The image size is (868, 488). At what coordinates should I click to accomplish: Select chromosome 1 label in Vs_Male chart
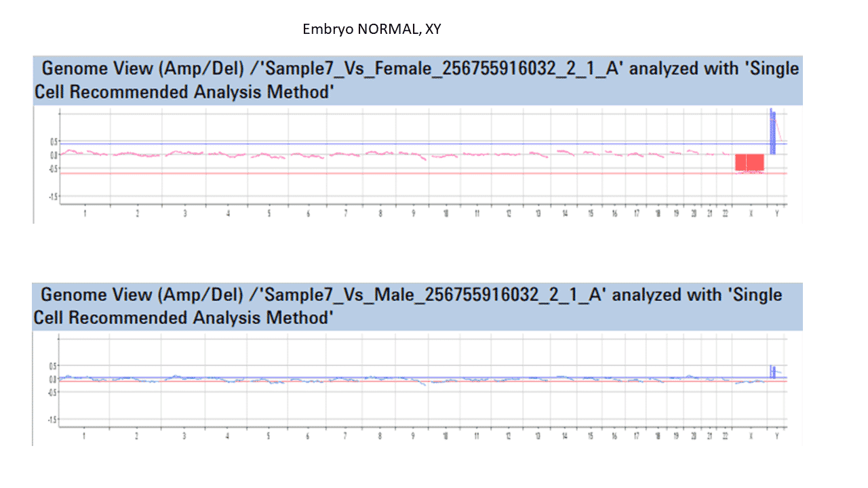[x=85, y=437]
